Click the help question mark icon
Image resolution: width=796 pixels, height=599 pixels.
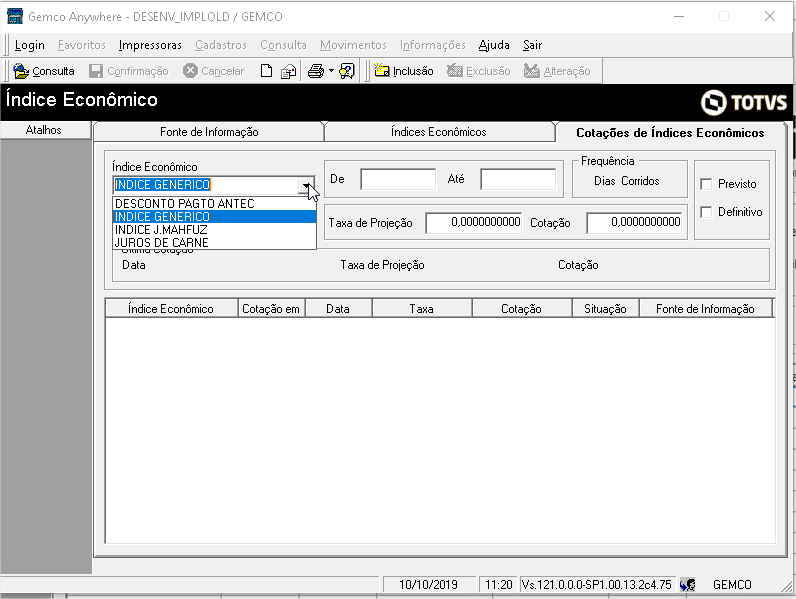(347, 71)
